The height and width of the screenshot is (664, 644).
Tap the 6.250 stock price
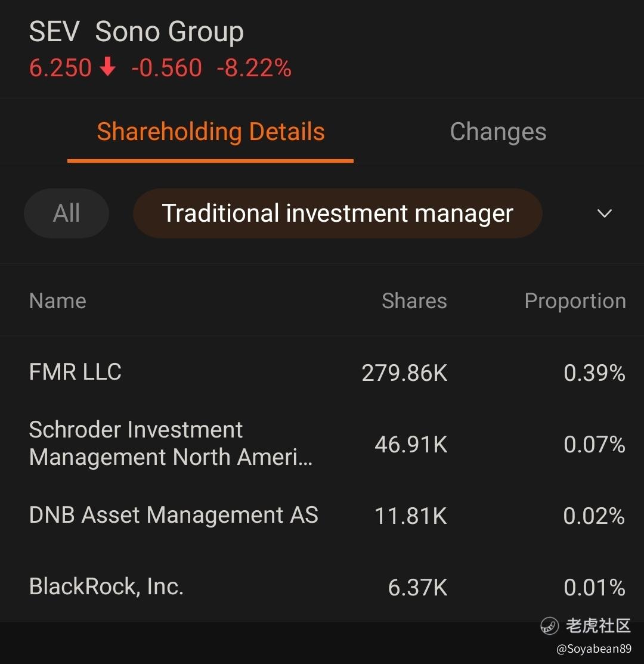point(60,68)
